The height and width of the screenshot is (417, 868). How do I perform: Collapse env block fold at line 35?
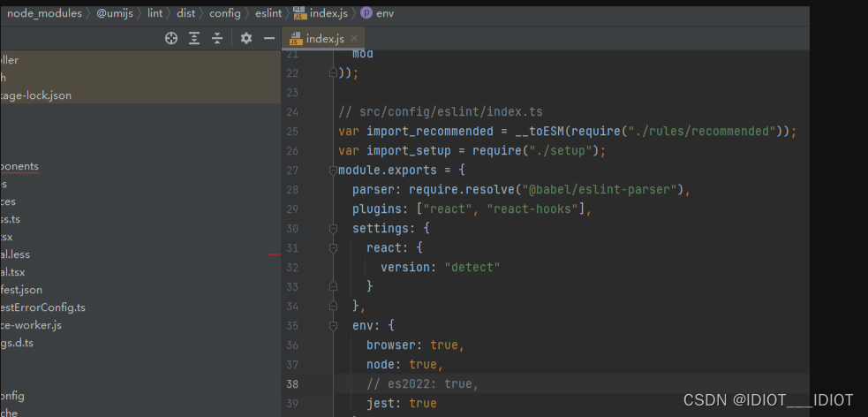(333, 325)
